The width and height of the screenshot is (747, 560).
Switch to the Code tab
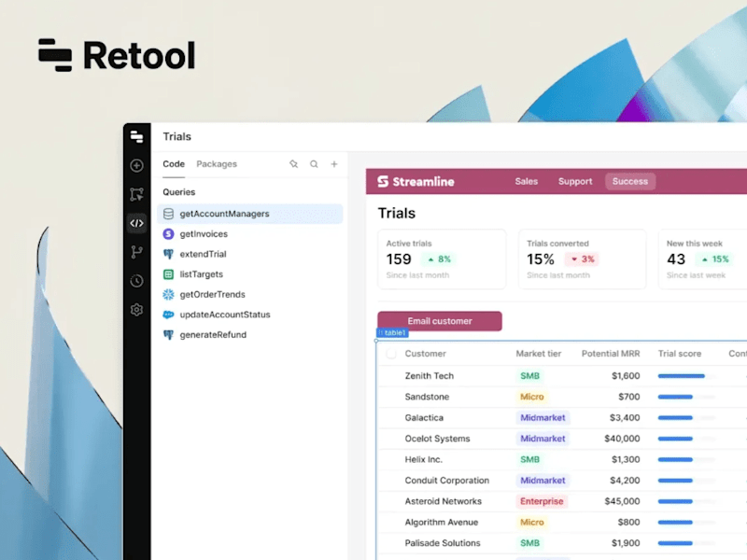(174, 164)
